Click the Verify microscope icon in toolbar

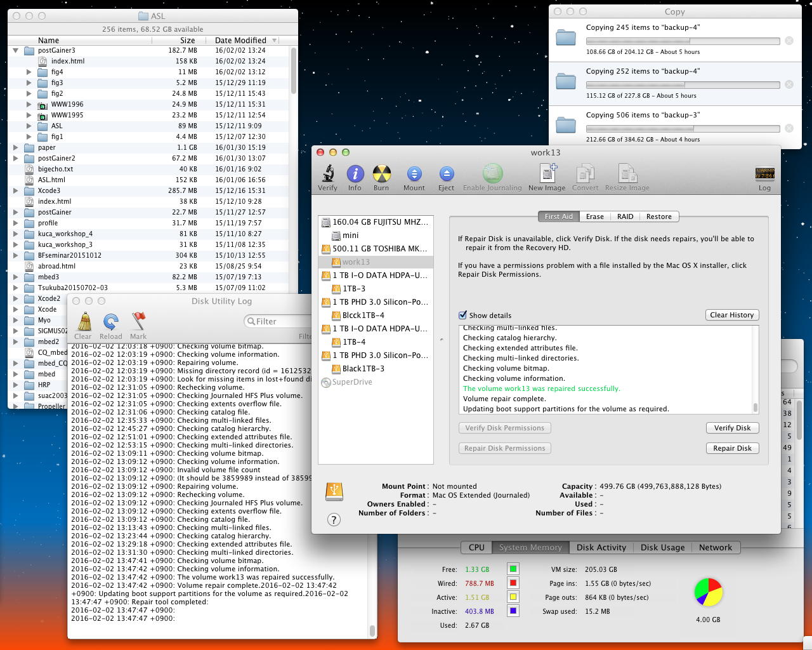click(x=327, y=174)
